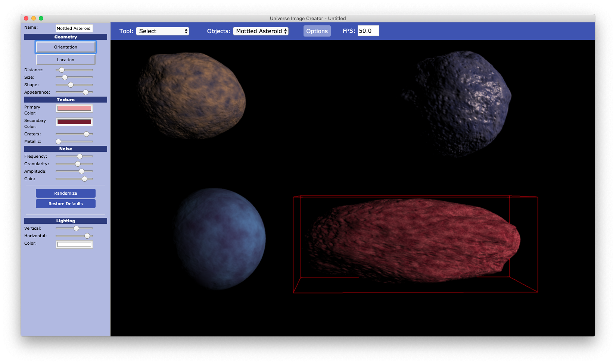This screenshot has width=616, height=364.
Task: Adjust the Shape slider under Geometry
Action: pyautogui.click(x=70, y=85)
